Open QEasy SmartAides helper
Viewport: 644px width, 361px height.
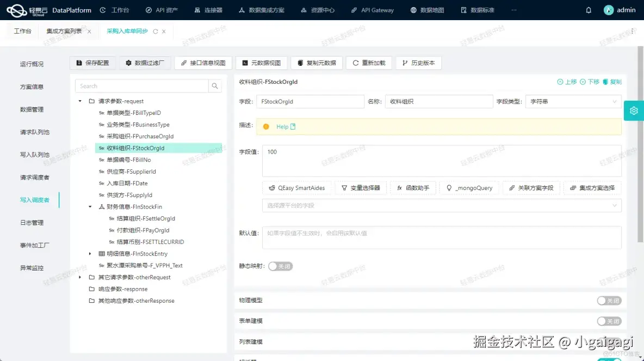tap(296, 188)
